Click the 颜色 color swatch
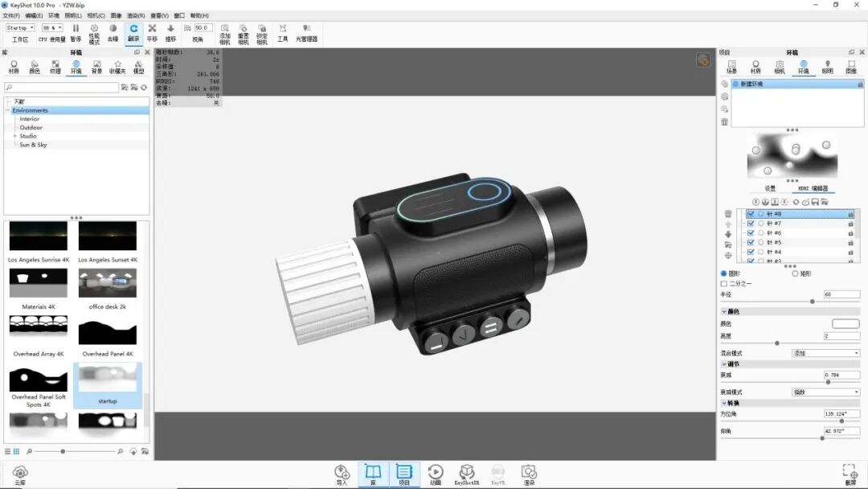This screenshot has width=868, height=489. (x=845, y=323)
